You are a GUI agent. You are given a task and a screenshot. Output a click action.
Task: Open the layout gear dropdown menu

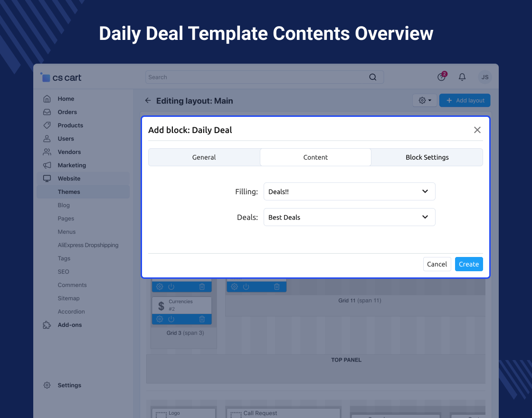424,100
